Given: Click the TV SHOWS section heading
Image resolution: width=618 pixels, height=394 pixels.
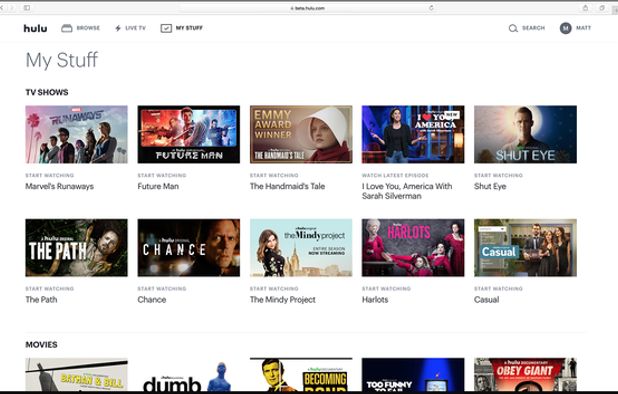Looking at the screenshot, I should click(x=47, y=92).
